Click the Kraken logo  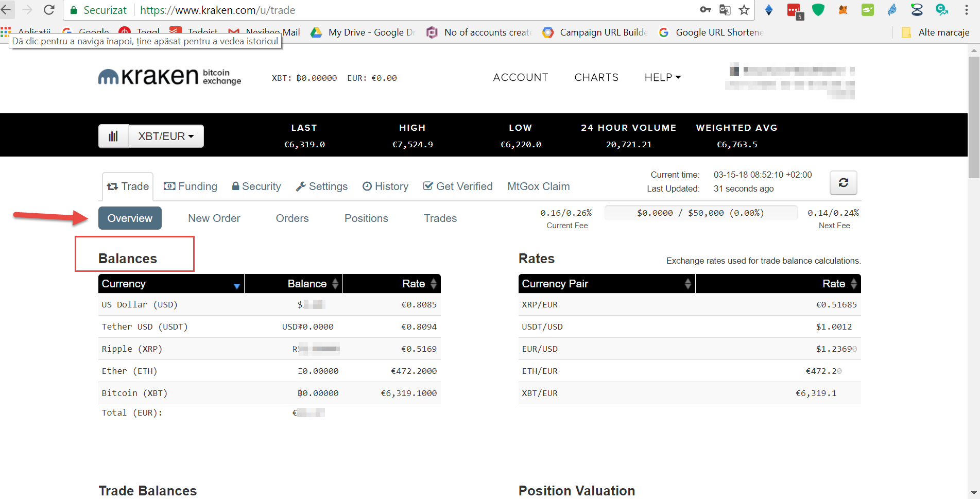pyautogui.click(x=169, y=77)
